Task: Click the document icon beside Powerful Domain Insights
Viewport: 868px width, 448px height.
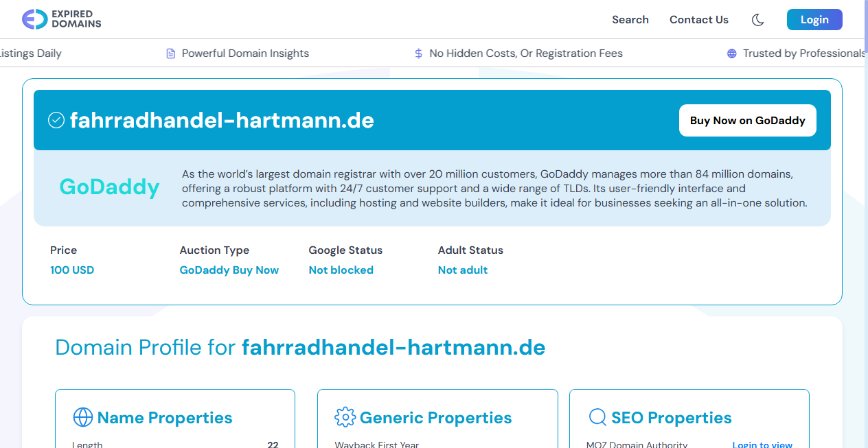Action: tap(171, 54)
